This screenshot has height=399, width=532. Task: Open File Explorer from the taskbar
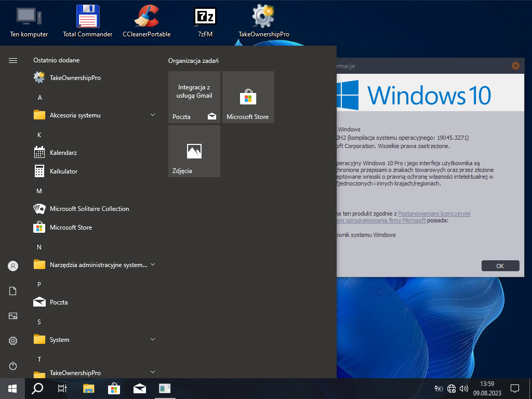[89, 388]
